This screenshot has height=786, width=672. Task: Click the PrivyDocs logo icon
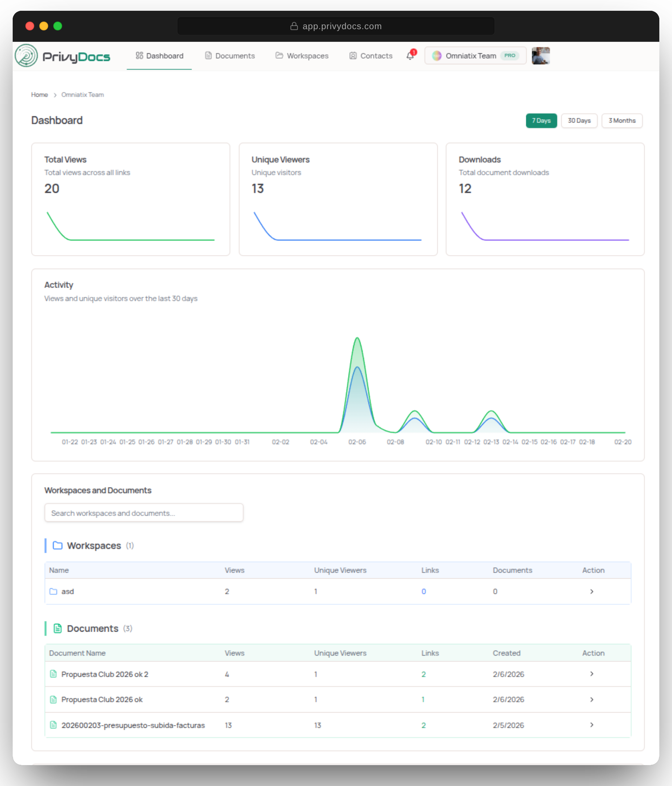coord(25,55)
